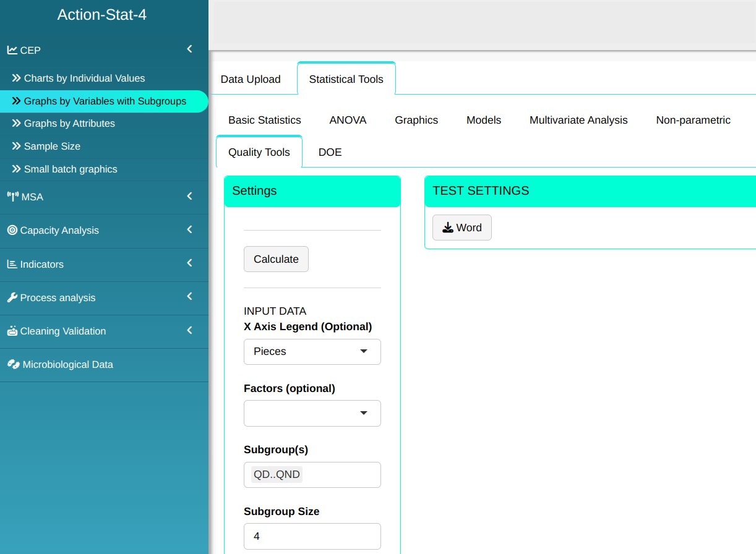This screenshot has width=756, height=554.
Task: Click the MSA antenna signal icon
Action: pyautogui.click(x=12, y=197)
